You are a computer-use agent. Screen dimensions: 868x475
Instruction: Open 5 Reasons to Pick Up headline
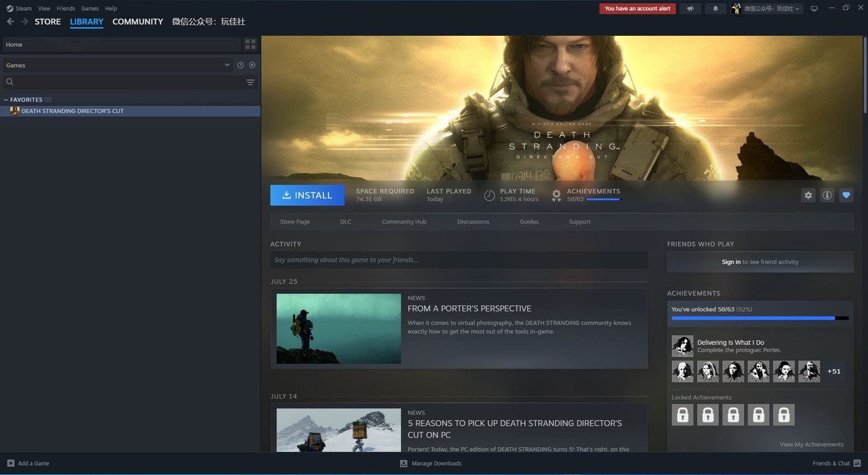point(515,429)
